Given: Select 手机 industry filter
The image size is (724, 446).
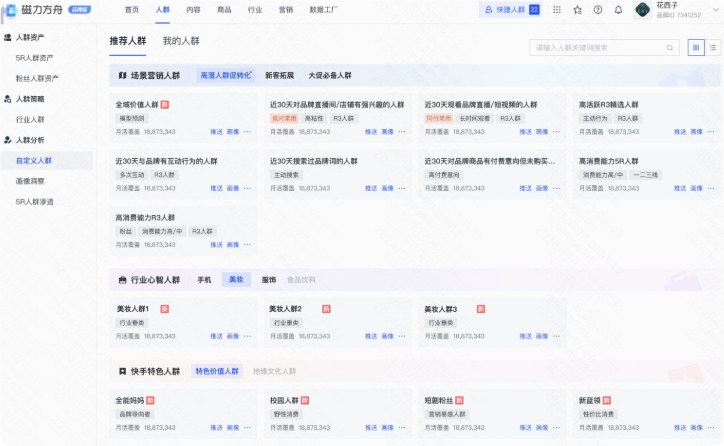Looking at the screenshot, I should (204, 280).
